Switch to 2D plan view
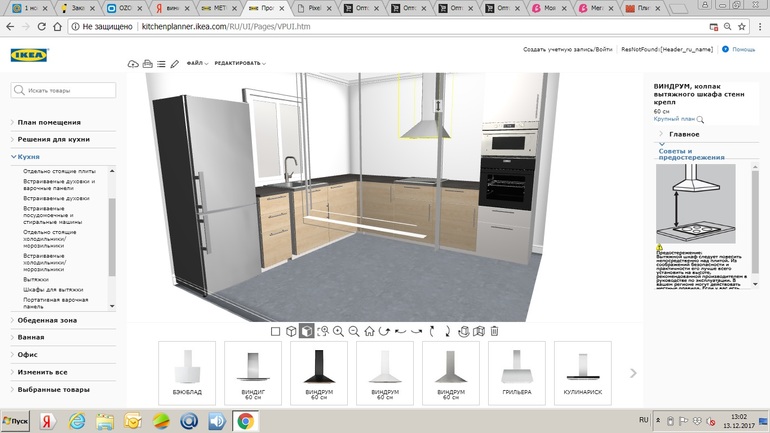 [x=275, y=331]
